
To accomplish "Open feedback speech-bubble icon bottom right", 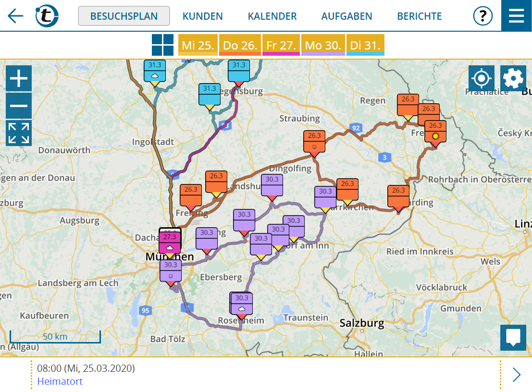I will (x=513, y=337).
